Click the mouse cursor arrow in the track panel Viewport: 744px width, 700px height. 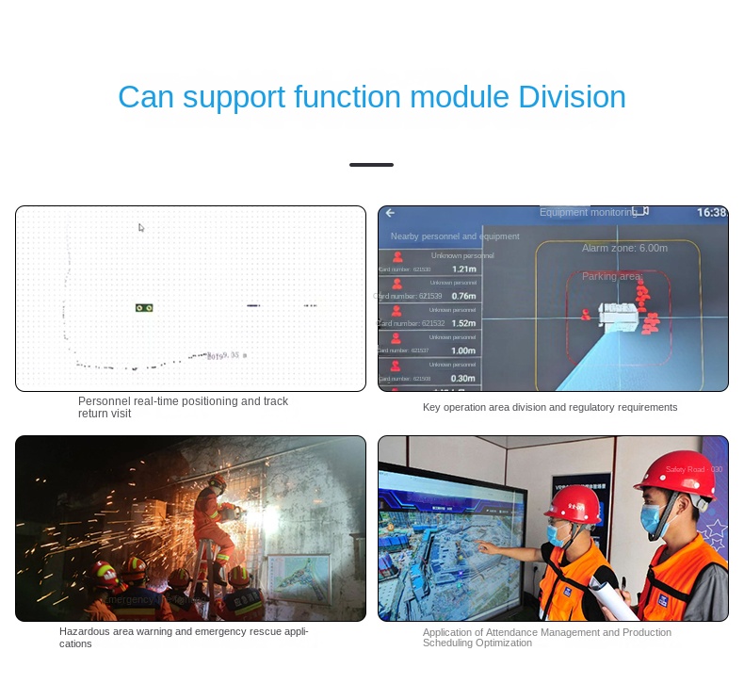point(141,228)
